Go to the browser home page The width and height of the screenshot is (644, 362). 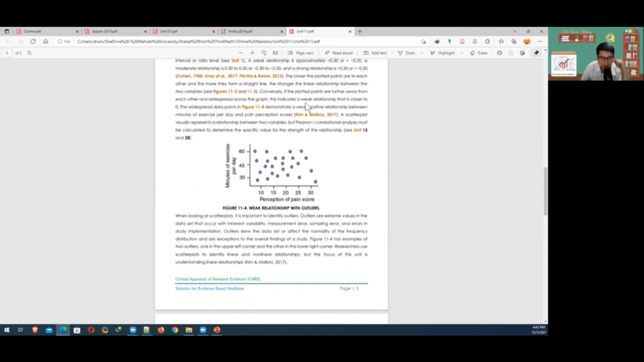[45, 41]
